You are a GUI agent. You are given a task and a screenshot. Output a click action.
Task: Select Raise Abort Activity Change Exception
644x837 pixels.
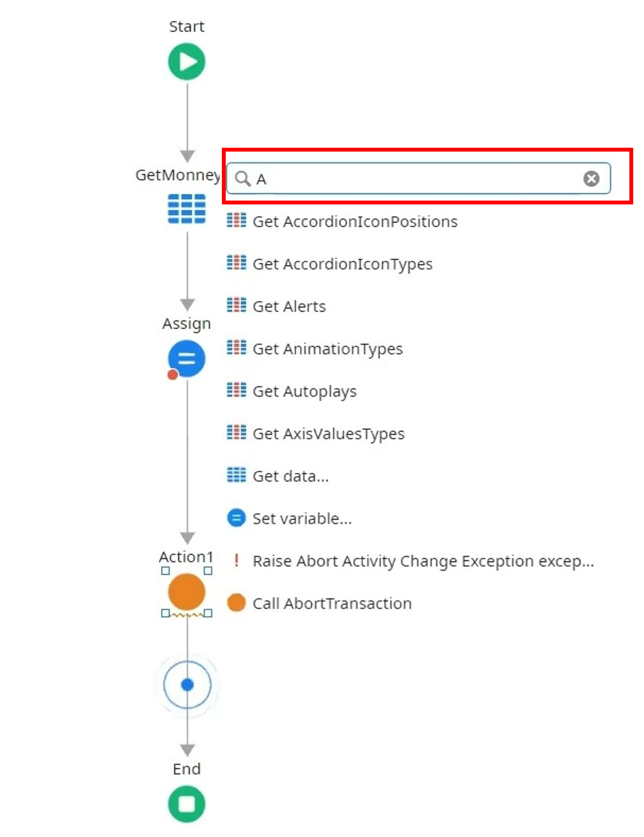coord(423,561)
